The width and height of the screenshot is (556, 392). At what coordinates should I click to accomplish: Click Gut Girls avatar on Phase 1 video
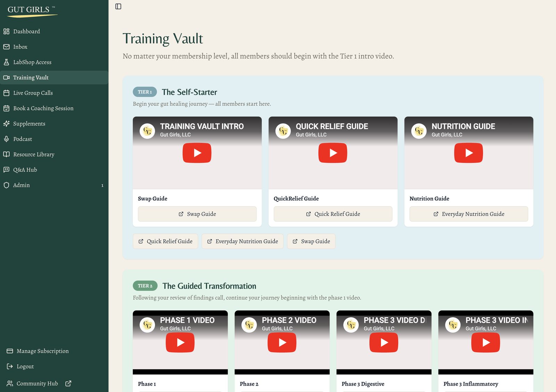tap(147, 325)
